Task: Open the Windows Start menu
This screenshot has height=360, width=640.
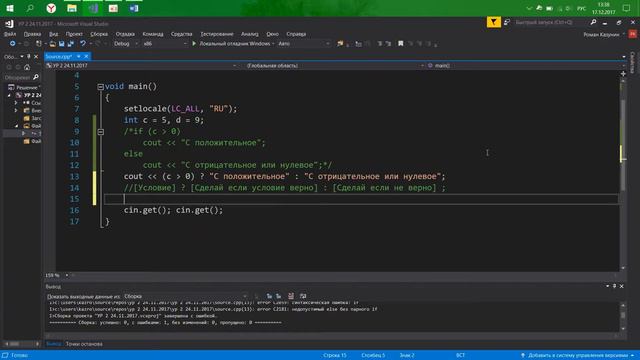Action: click(9, 8)
